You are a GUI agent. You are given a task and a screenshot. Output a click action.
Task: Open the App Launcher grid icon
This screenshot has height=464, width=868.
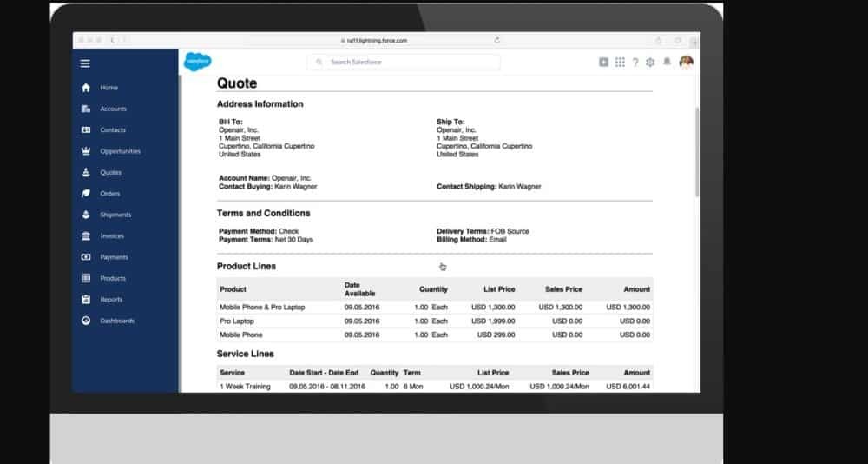coord(620,62)
